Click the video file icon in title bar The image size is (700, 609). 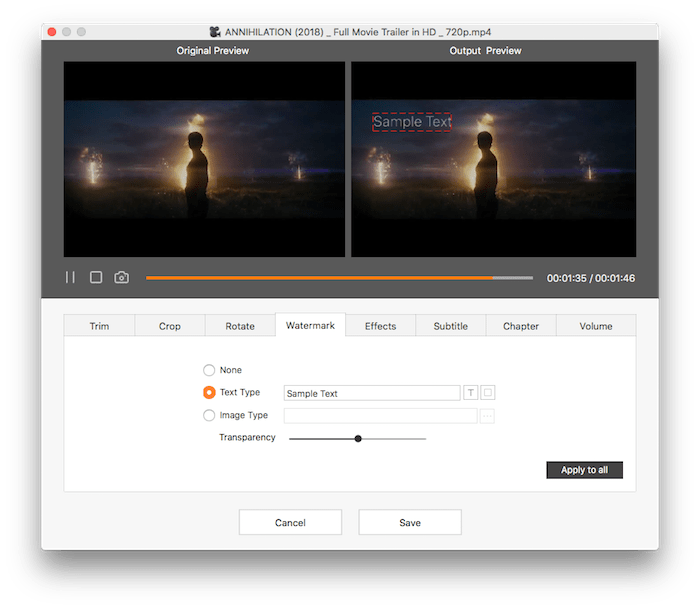coord(214,32)
